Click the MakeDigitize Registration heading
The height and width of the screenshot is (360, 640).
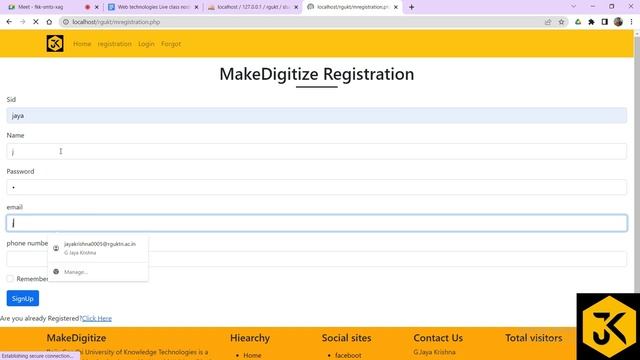317,74
